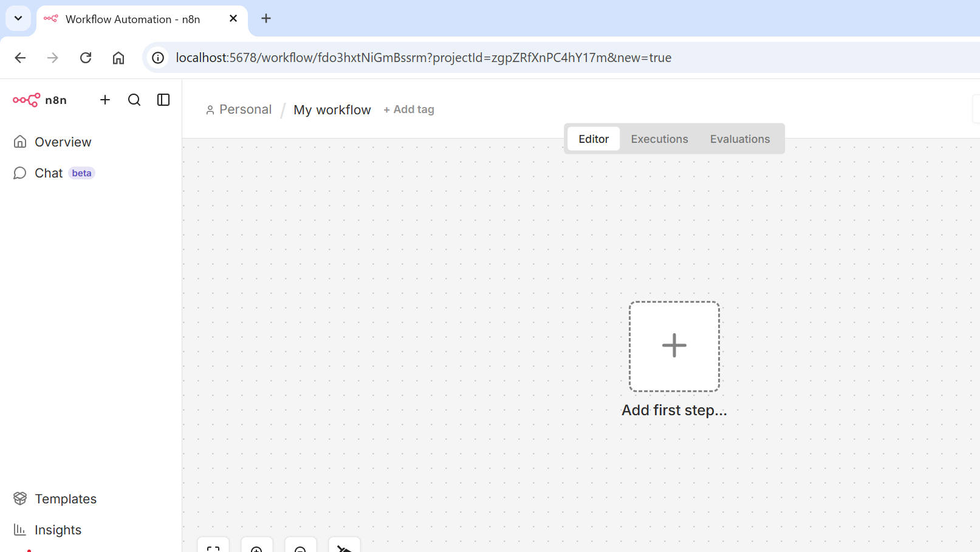Image resolution: width=980 pixels, height=552 pixels.
Task: Select the Editor tab
Action: [x=593, y=139]
